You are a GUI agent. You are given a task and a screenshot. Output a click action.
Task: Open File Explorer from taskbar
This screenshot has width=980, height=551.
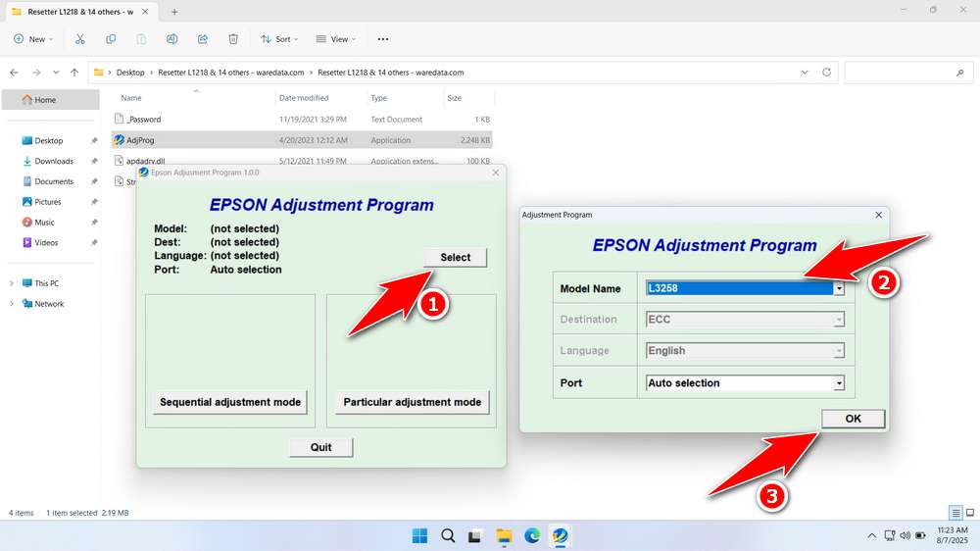(504, 536)
